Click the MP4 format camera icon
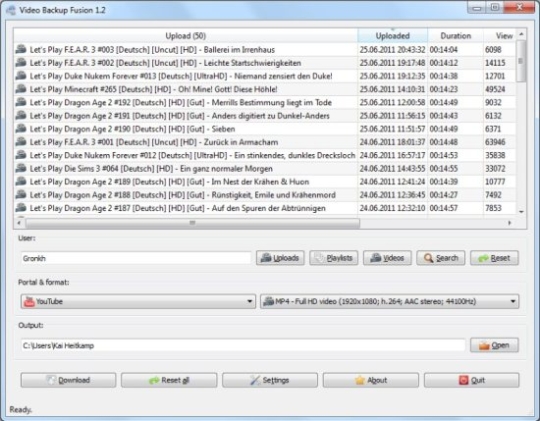This screenshot has width=540, height=421. point(268,301)
